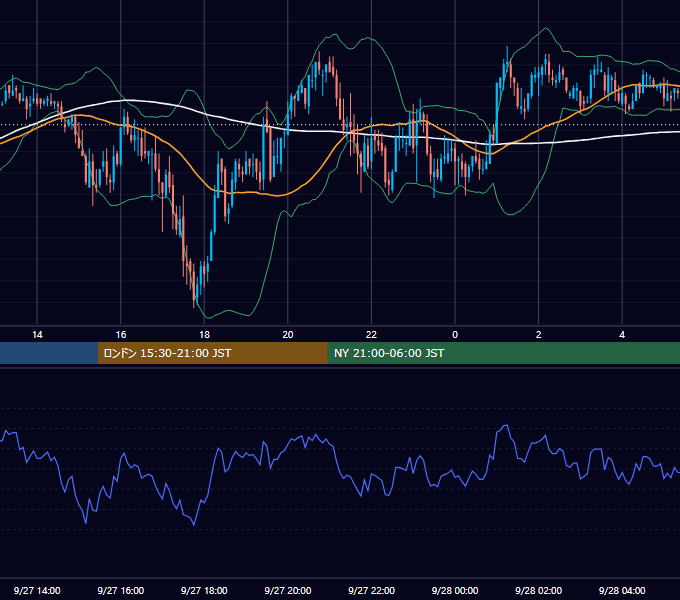Click the 9/27 18:00 date label
680x600 pixels.
(204, 590)
